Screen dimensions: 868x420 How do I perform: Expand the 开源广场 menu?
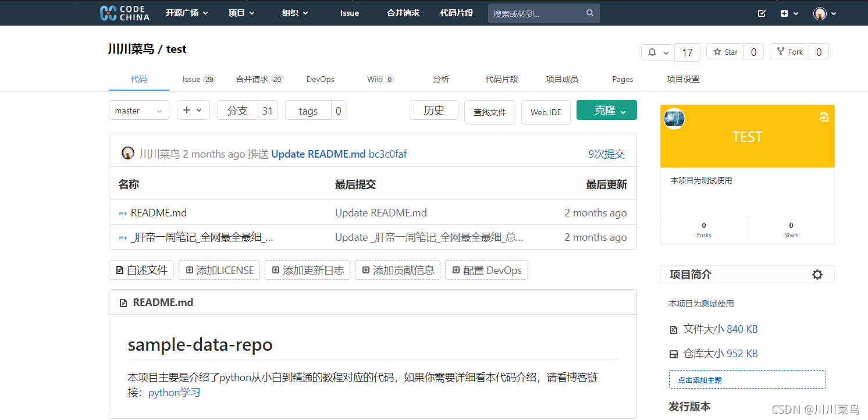point(187,13)
